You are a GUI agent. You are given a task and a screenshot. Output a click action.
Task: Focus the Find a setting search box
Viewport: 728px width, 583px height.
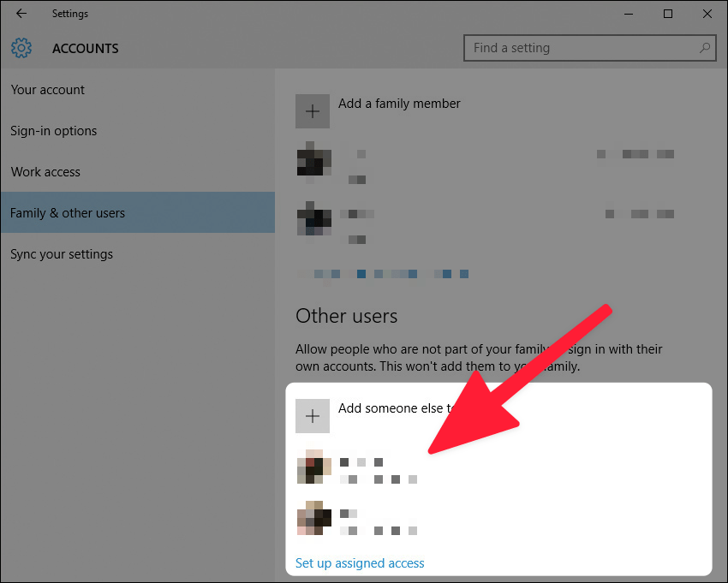tap(589, 48)
